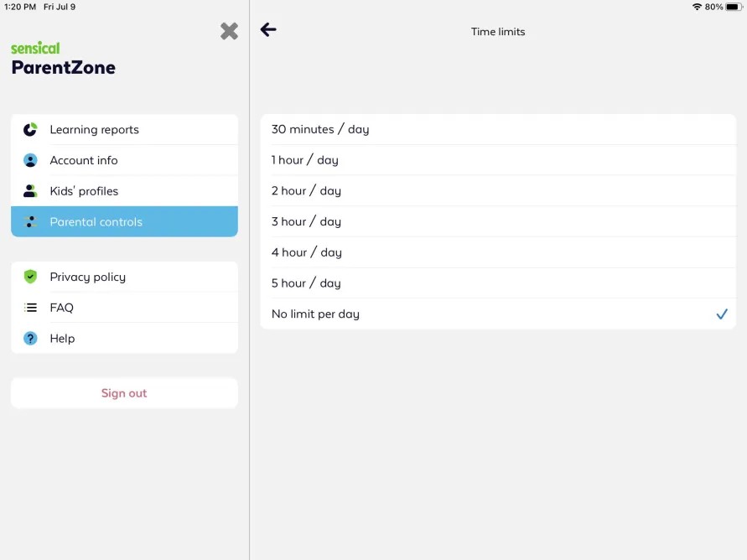Select the 30 minutes / day limit

click(498, 130)
